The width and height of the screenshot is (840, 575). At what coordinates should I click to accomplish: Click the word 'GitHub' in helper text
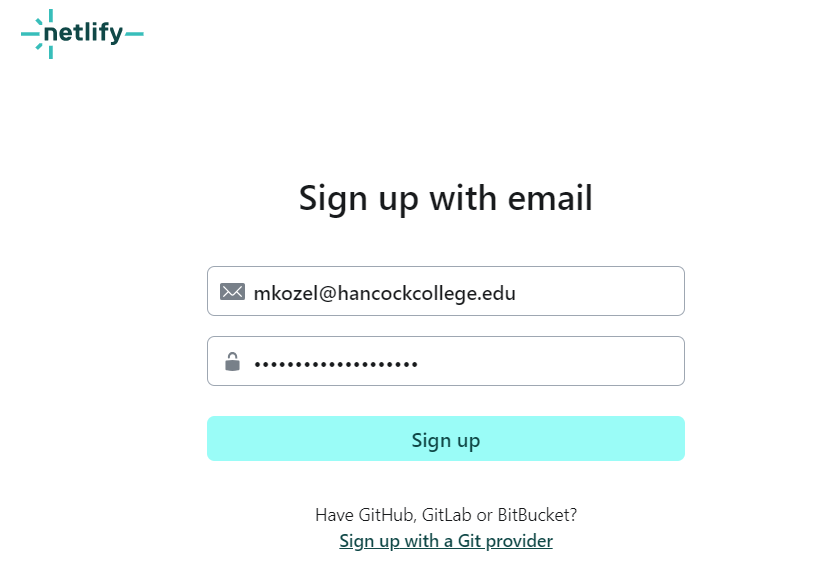pos(384,515)
